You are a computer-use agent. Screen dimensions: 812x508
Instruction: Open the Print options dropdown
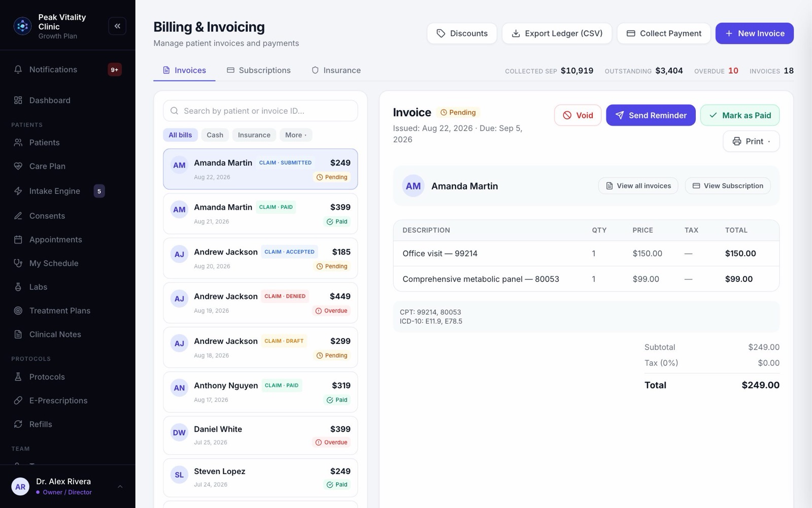point(751,141)
